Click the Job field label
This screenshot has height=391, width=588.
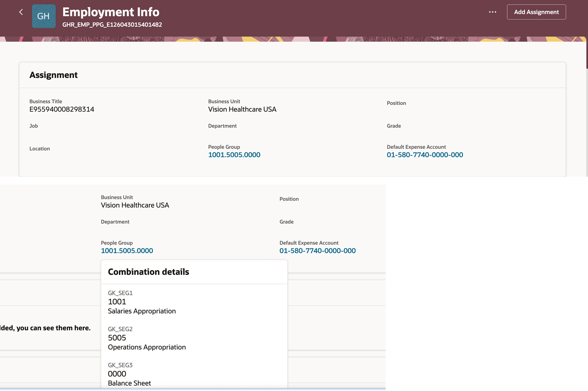[x=33, y=126]
